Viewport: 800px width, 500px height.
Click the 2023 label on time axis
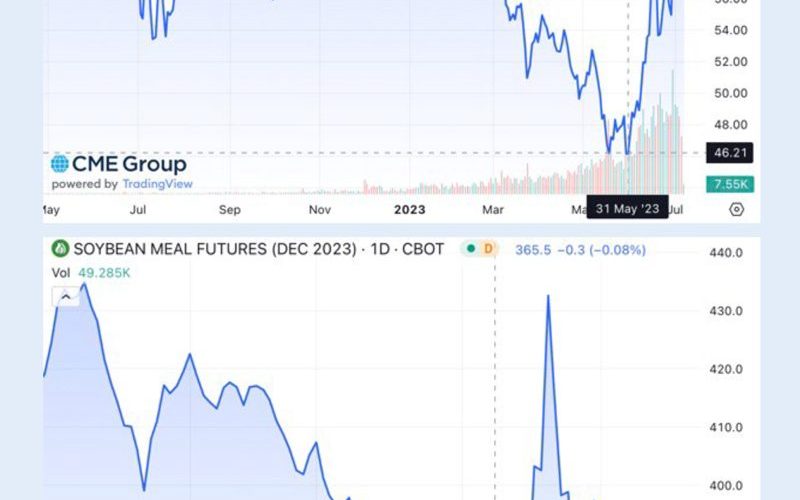click(x=410, y=210)
